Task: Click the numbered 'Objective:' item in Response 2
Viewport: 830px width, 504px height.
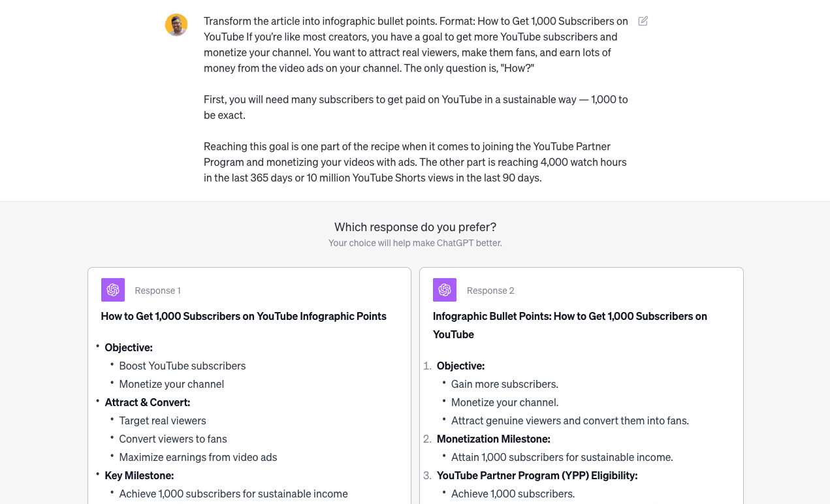Action: (460, 366)
